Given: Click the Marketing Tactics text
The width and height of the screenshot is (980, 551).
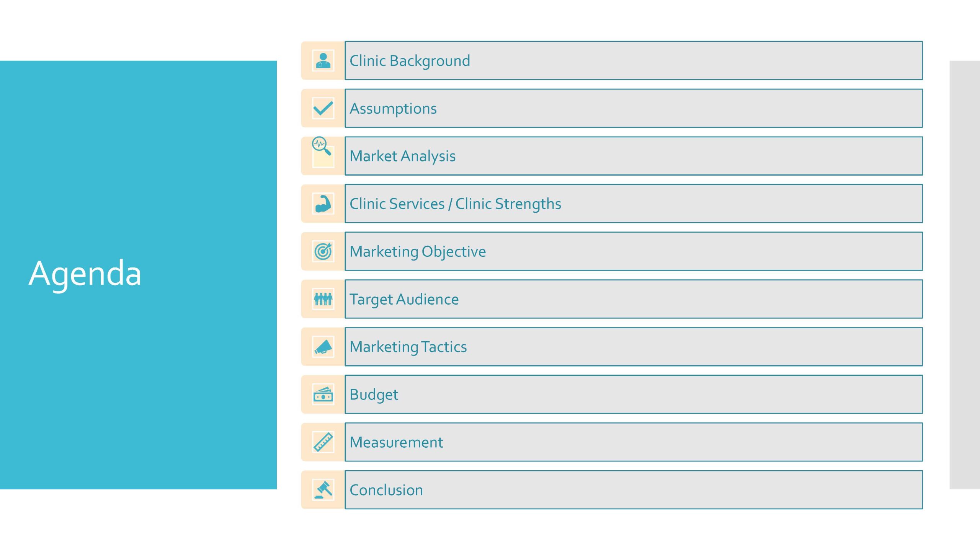Looking at the screenshot, I should (408, 347).
